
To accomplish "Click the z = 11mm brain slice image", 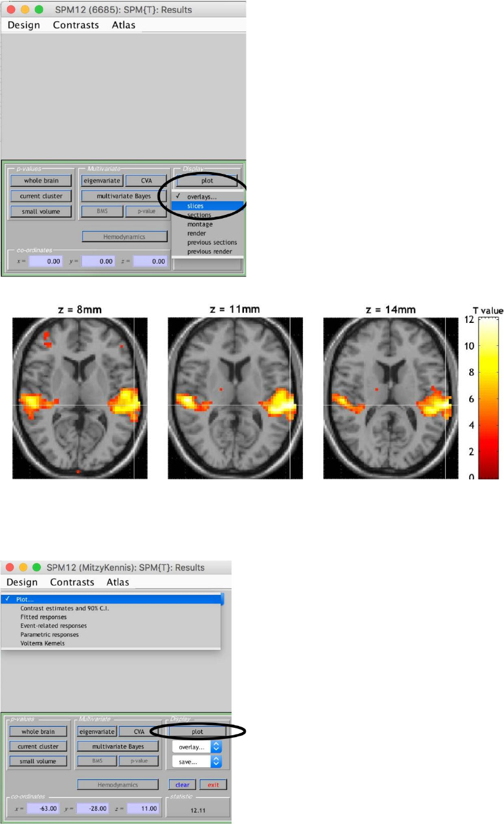I will [235, 398].
